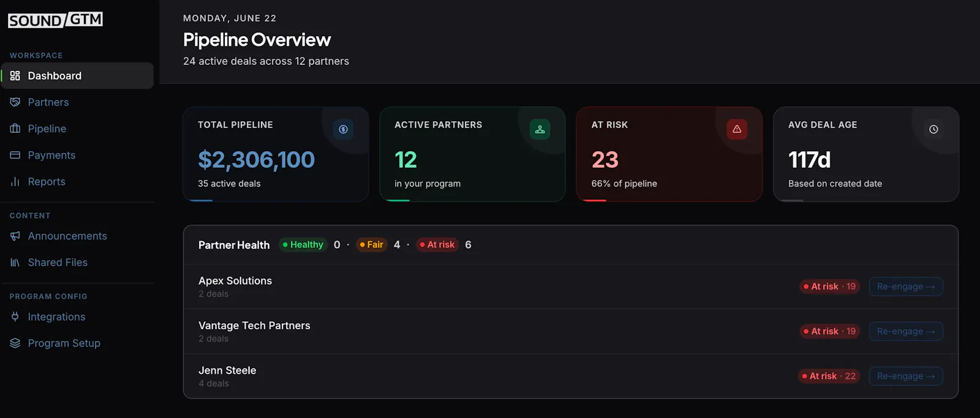Open the Apex Solutions partner name
Image resolution: width=980 pixels, height=418 pixels.
pos(235,281)
